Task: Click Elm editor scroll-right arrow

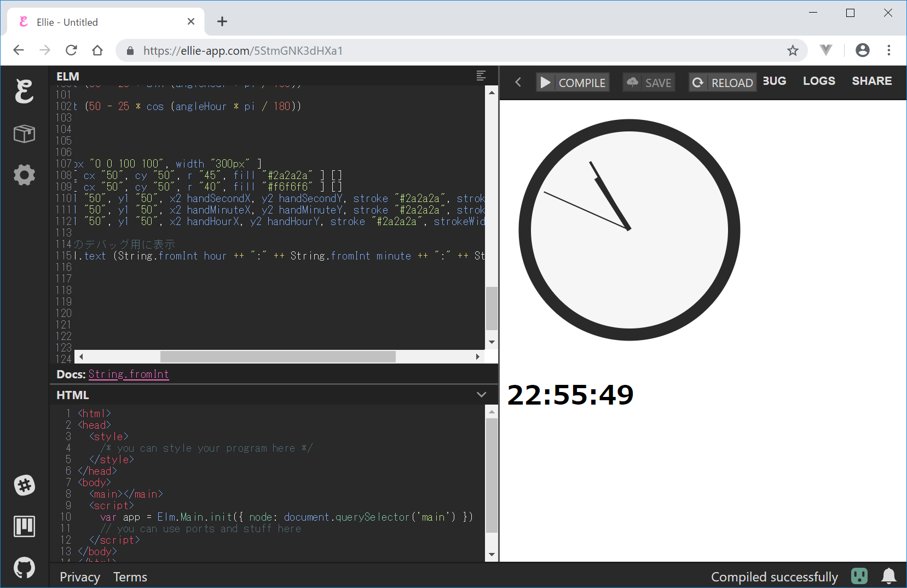Action: tap(478, 357)
